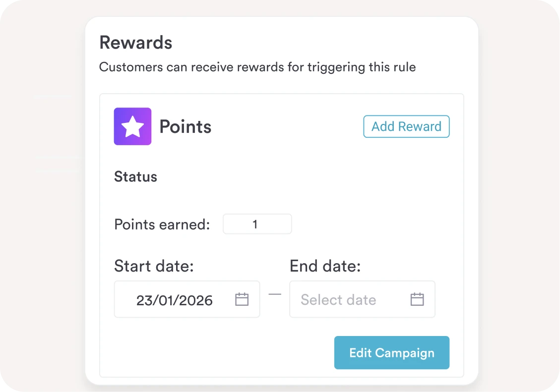The width and height of the screenshot is (560, 392).
Task: Click blank space left of Edit Campaign
Action: 221,353
